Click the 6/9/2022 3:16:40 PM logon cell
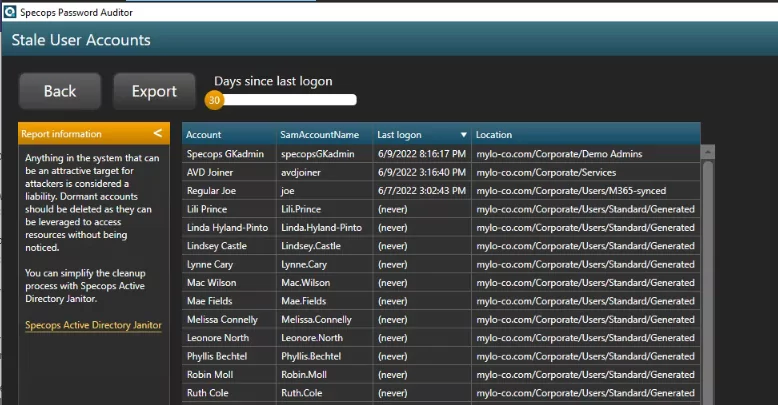 coord(422,172)
